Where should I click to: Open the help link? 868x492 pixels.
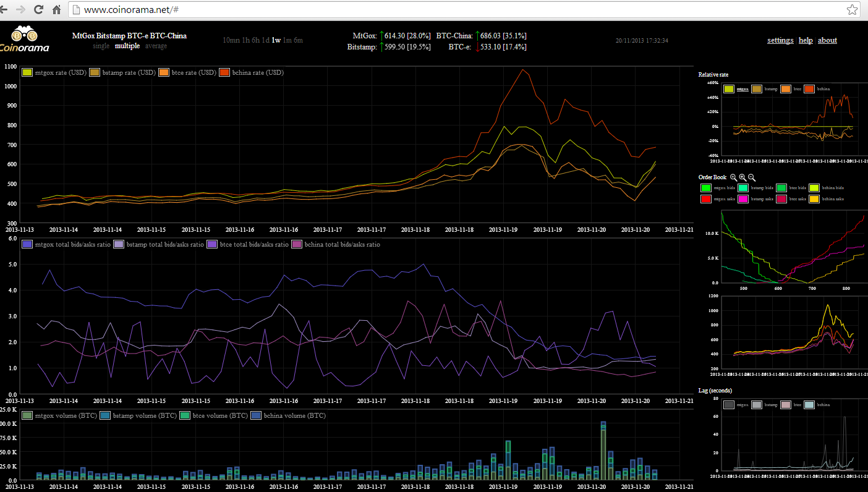point(806,40)
